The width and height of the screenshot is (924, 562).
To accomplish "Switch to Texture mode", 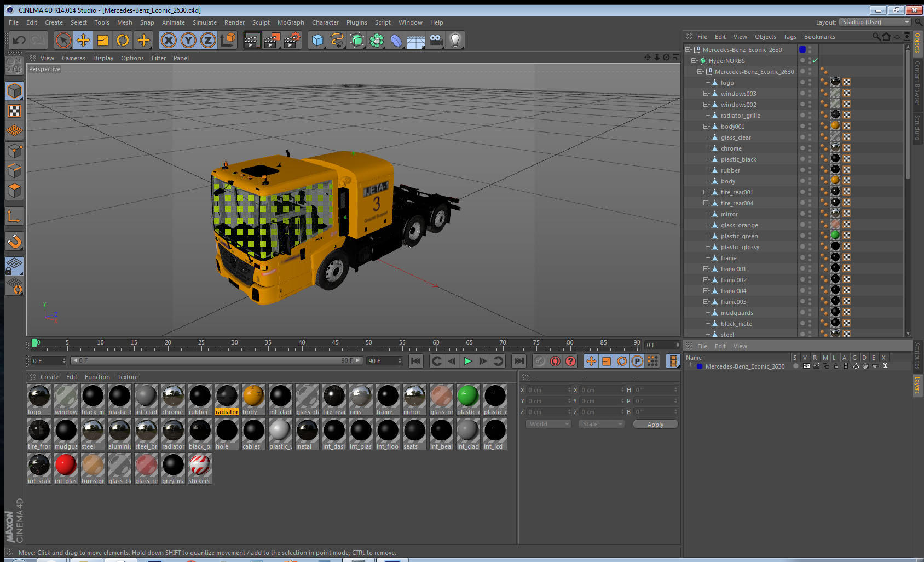I will [x=14, y=111].
